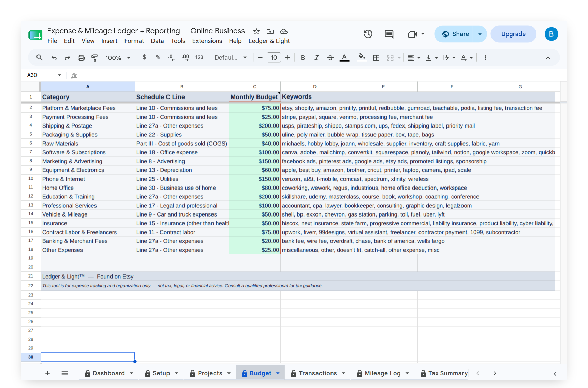Viewport: 588px width, 388px height.
Task: Star this spreadsheet
Action: 256,31
